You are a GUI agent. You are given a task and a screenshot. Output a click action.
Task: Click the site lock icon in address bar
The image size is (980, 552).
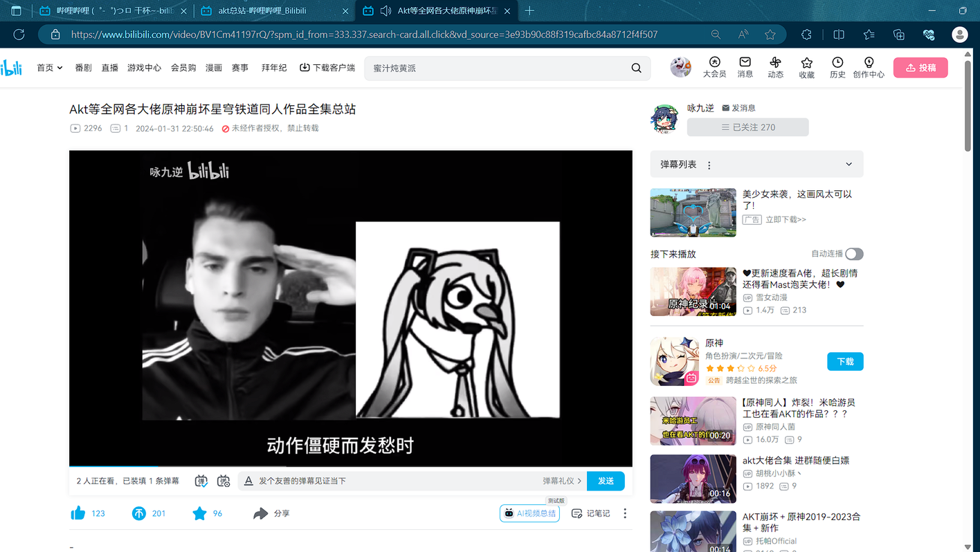pyautogui.click(x=55, y=35)
